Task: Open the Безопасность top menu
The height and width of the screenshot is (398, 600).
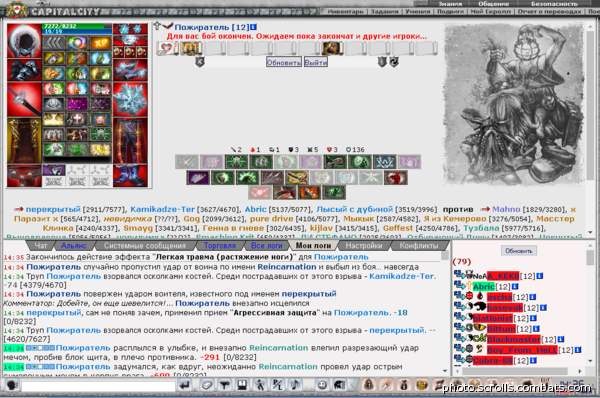Action: (554, 3)
